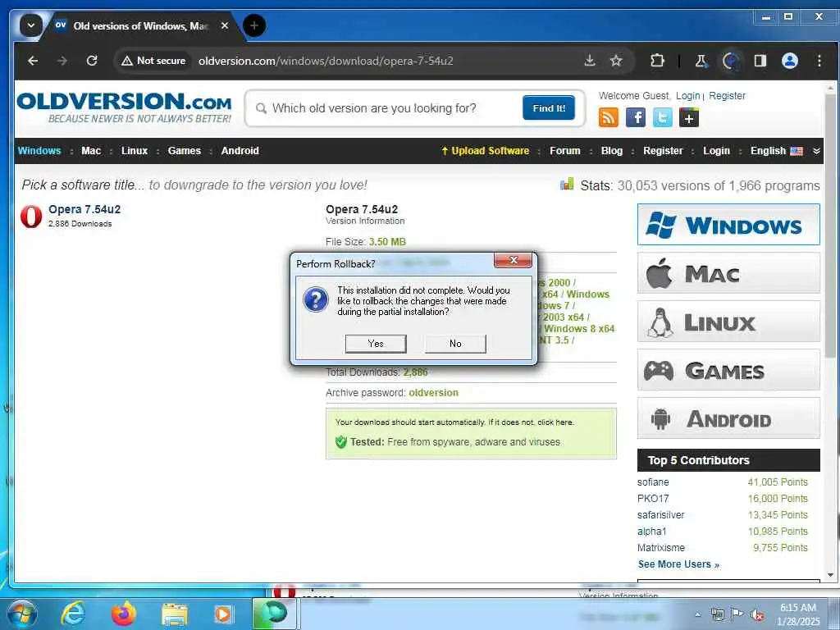Image resolution: width=840 pixels, height=630 pixels.
Task: Open contributor safarisilver's profile
Action: (x=660, y=515)
